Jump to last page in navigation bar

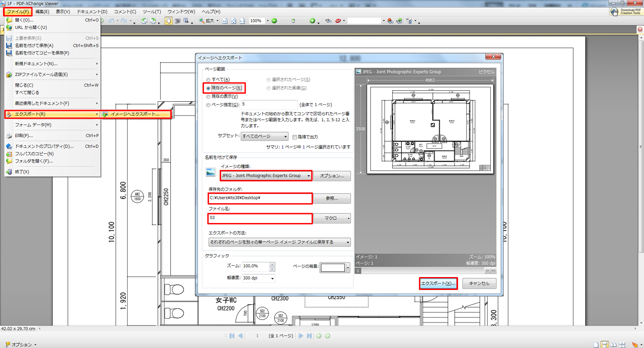click(309, 336)
